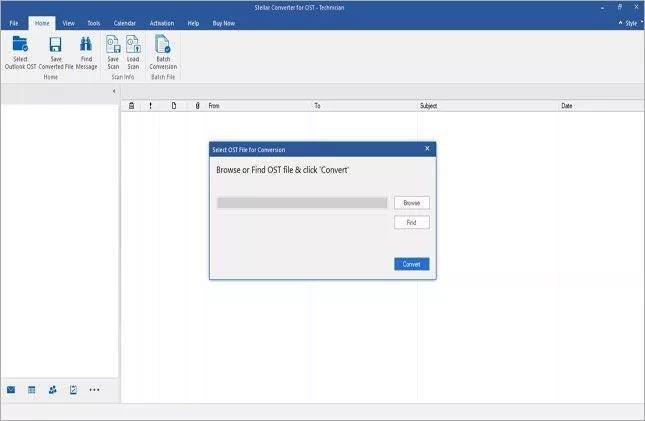Start Batch Conversion from the ribbon
645x421 pixels.
point(163,46)
